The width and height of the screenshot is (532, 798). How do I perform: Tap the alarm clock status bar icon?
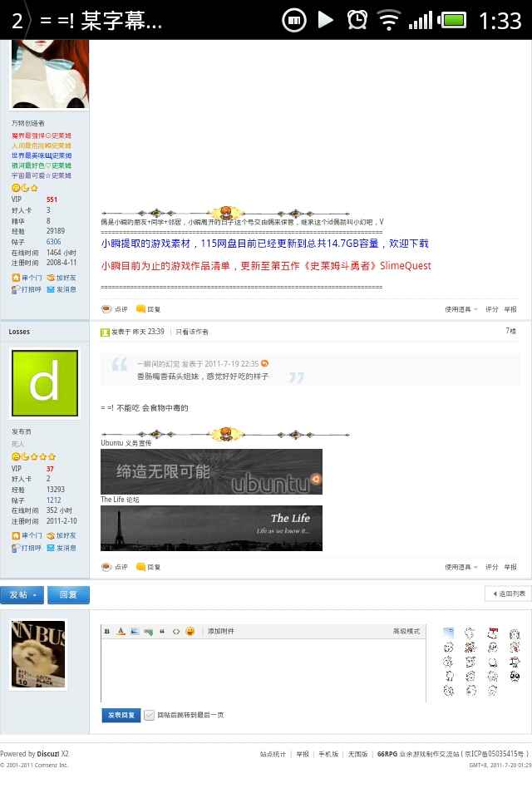(357, 20)
